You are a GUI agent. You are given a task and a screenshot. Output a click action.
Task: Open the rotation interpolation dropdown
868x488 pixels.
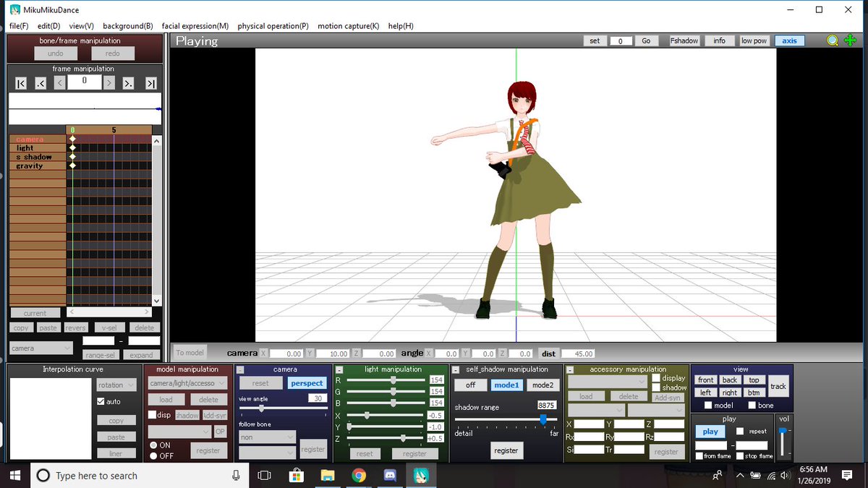pos(116,385)
